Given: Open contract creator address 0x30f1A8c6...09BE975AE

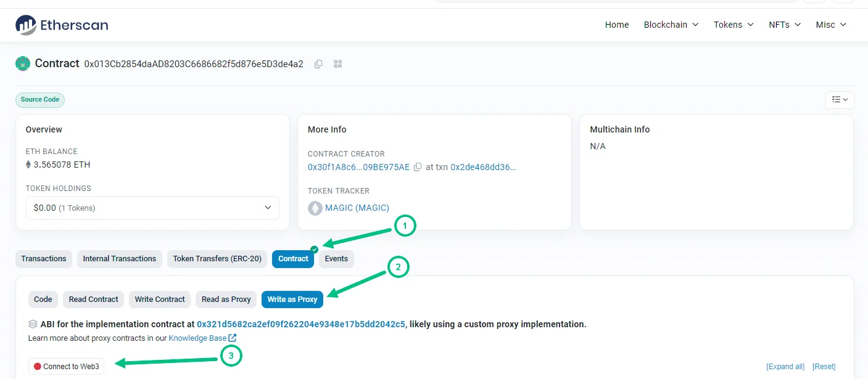Looking at the screenshot, I should pyautogui.click(x=358, y=167).
